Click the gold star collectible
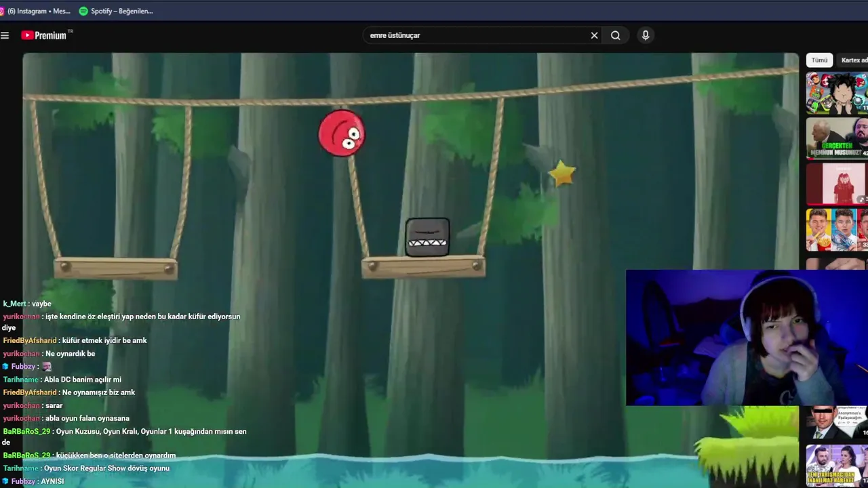The image size is (868, 488). pyautogui.click(x=562, y=174)
